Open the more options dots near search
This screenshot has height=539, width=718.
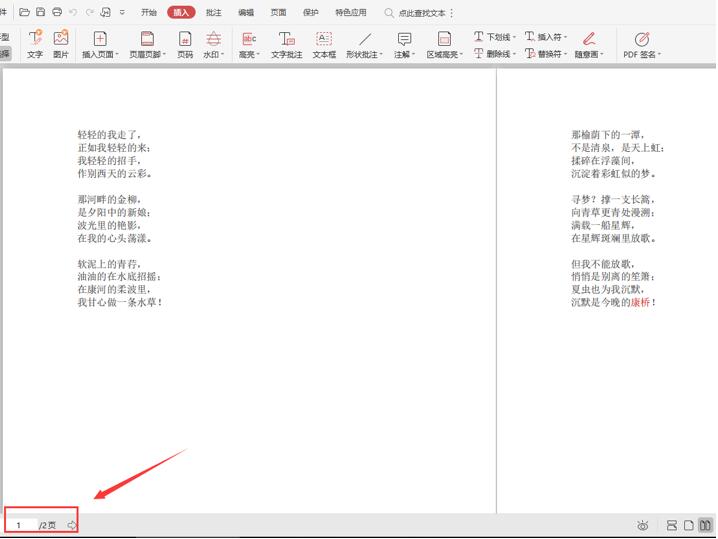coord(452,13)
